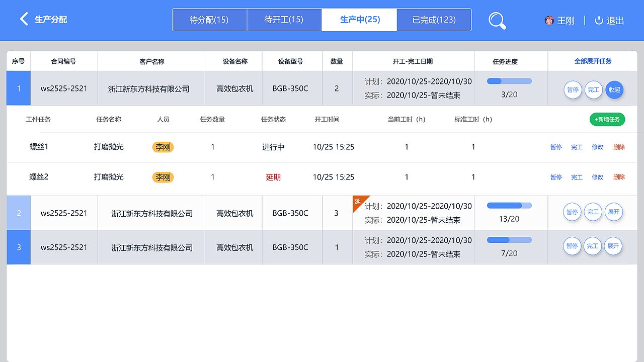Switch to the 待分配(15) tab
Screen dimensions: 644x362
point(209,20)
